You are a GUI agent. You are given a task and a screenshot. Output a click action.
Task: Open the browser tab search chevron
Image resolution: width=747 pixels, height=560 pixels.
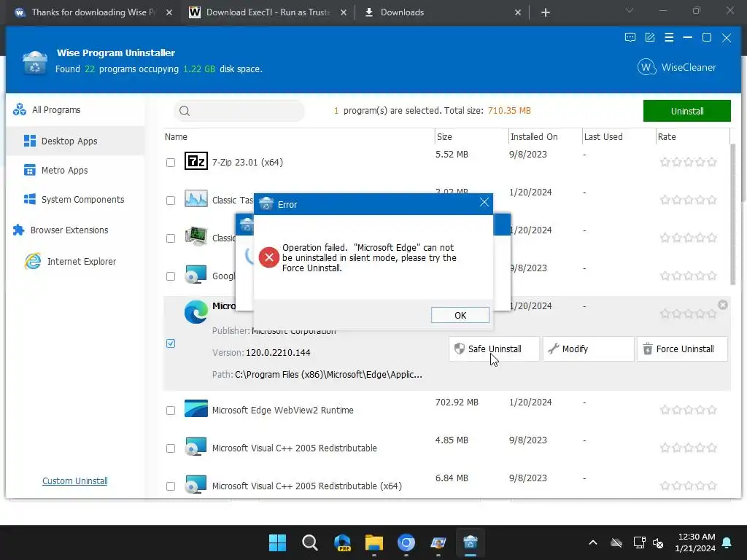(630, 10)
